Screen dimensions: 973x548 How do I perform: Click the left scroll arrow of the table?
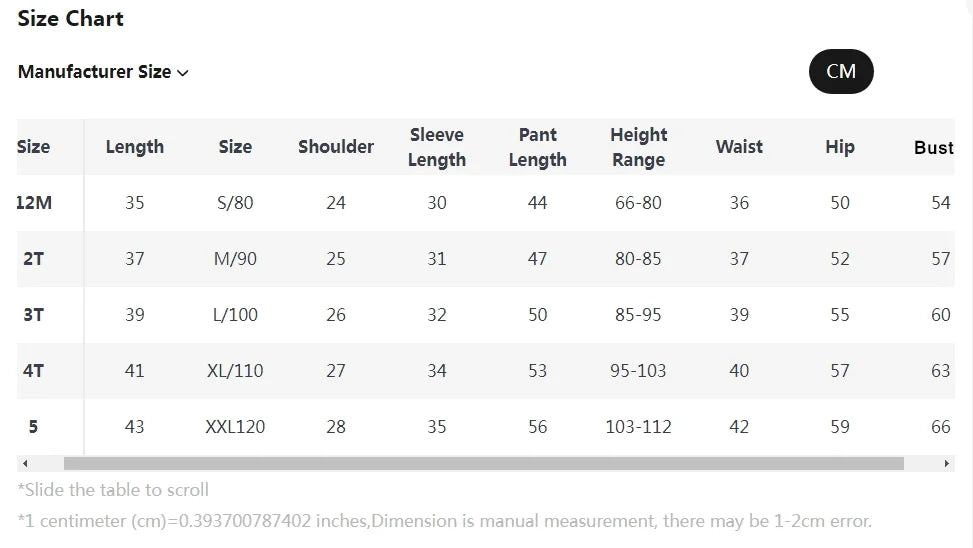point(25,464)
